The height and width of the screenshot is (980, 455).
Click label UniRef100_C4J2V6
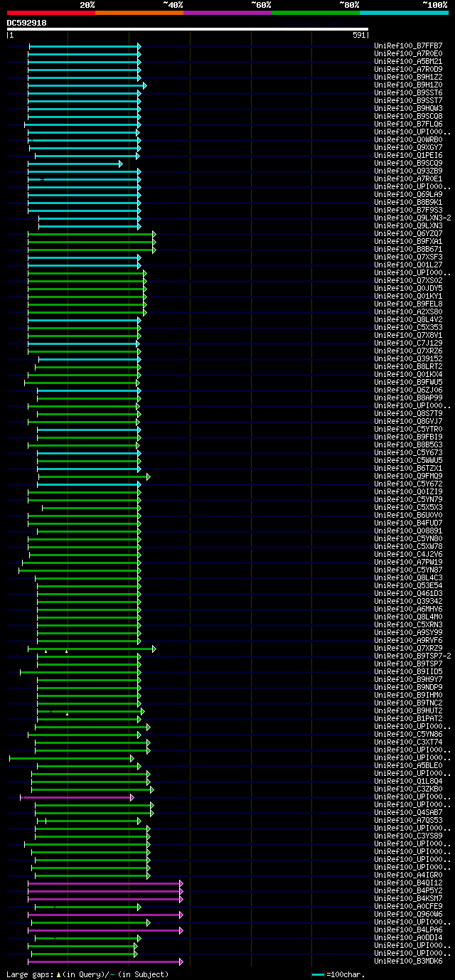point(408,554)
